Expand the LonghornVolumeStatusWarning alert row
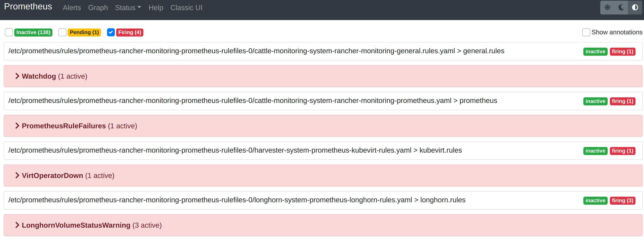Image resolution: width=644 pixels, height=245 pixels. coord(17,225)
